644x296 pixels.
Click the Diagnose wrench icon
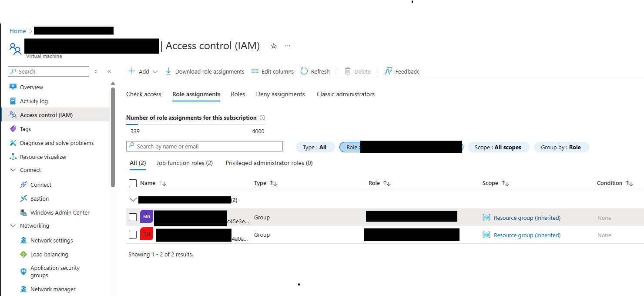[x=13, y=143]
